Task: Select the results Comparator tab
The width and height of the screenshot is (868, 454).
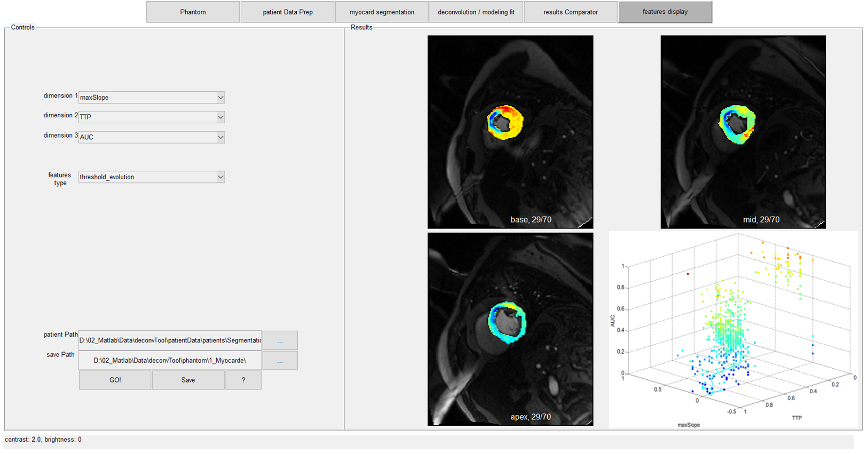Action: 570,12
